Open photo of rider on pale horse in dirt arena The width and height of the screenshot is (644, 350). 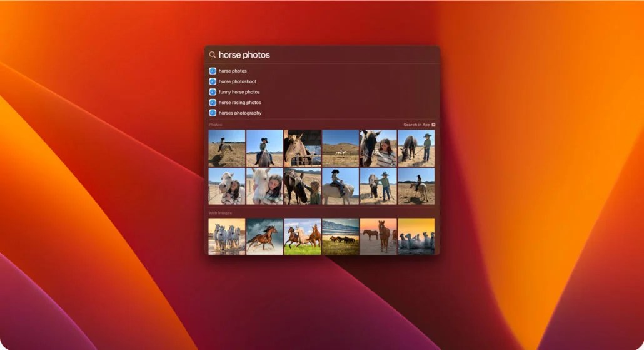coord(416,186)
